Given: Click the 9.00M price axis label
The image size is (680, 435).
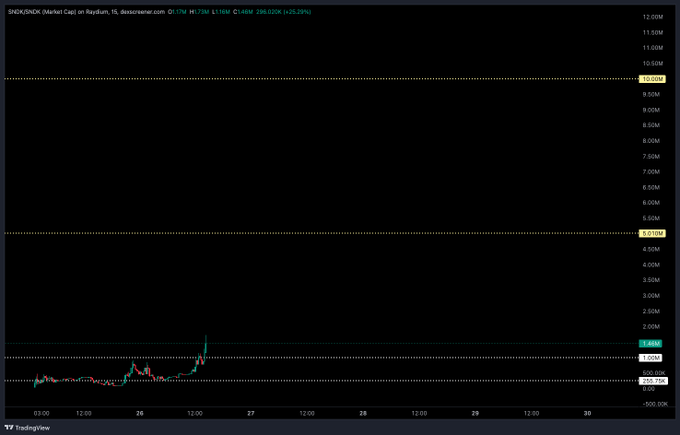Looking at the screenshot, I should 651,110.
